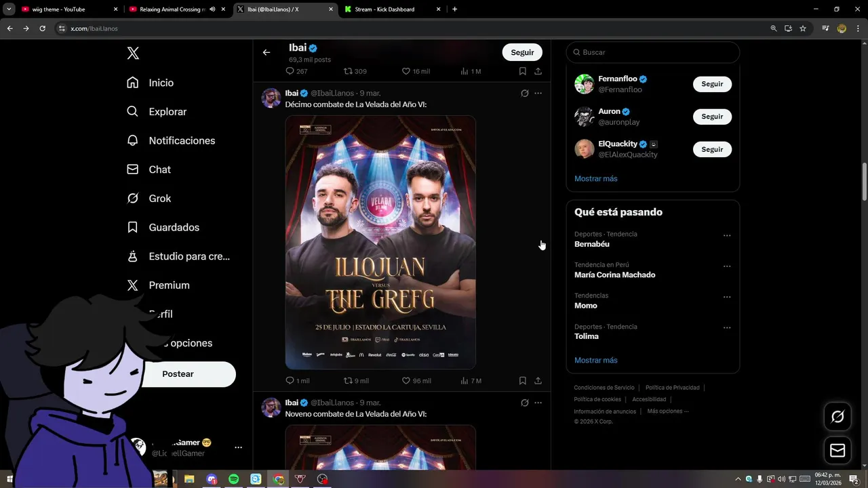Repost icon on post with 309 reposts
This screenshot has height=488, width=868.
click(348, 71)
